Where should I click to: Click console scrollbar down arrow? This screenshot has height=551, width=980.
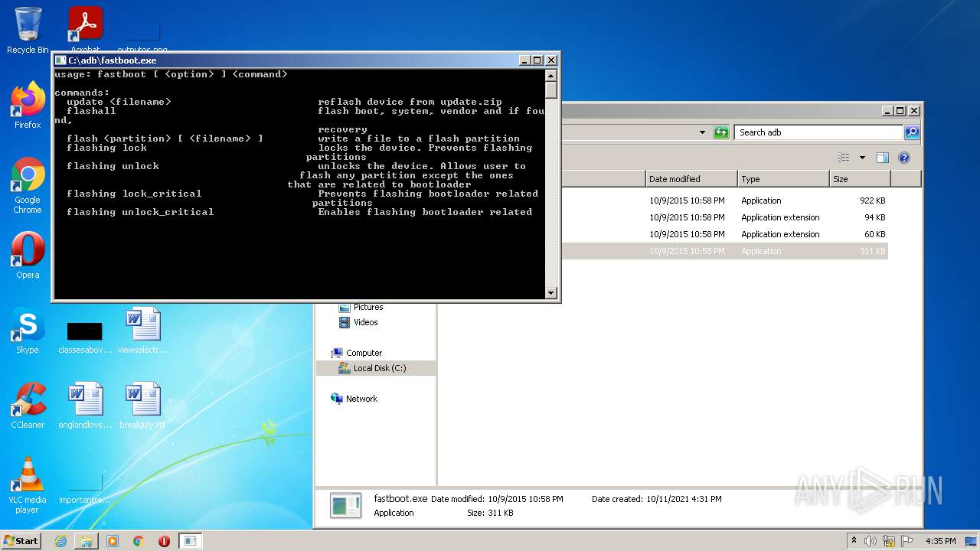click(x=550, y=292)
